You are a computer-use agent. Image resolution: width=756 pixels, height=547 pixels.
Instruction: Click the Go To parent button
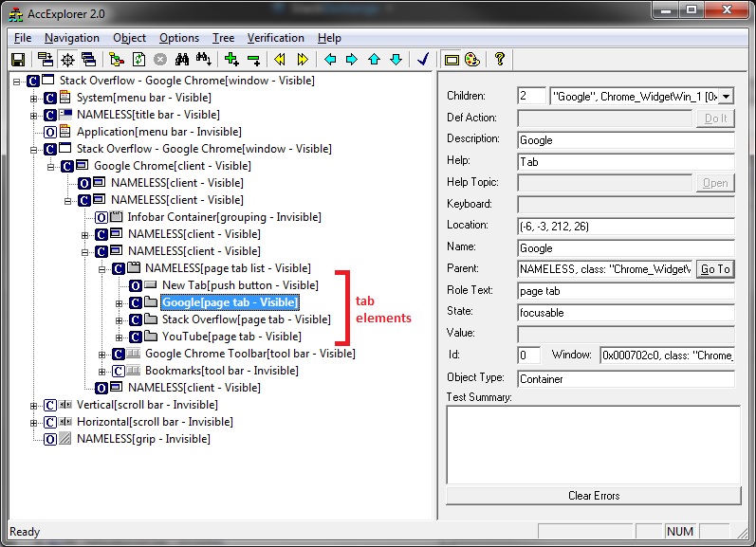715,269
